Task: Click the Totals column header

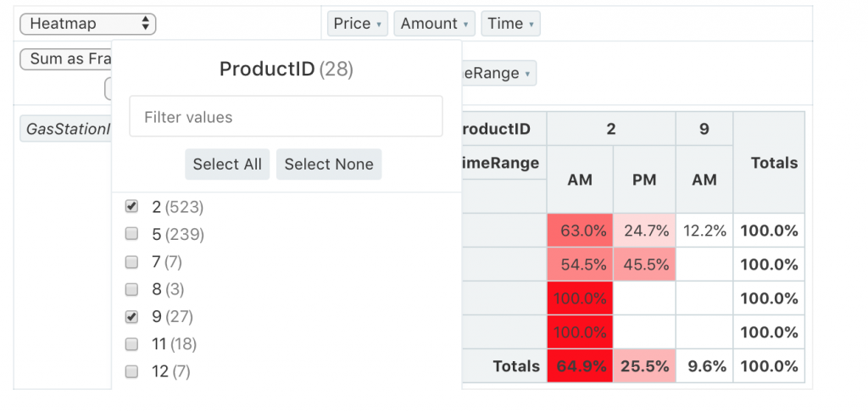Action: (x=768, y=163)
